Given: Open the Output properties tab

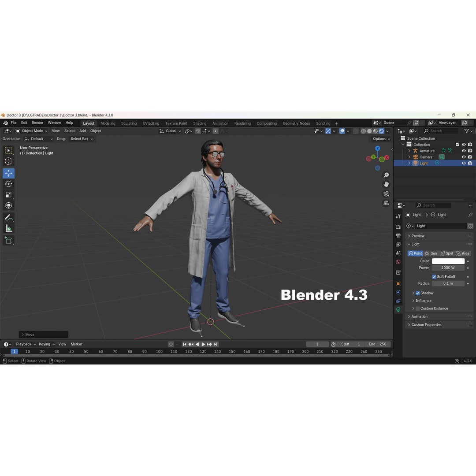Looking at the screenshot, I should coord(398,235).
